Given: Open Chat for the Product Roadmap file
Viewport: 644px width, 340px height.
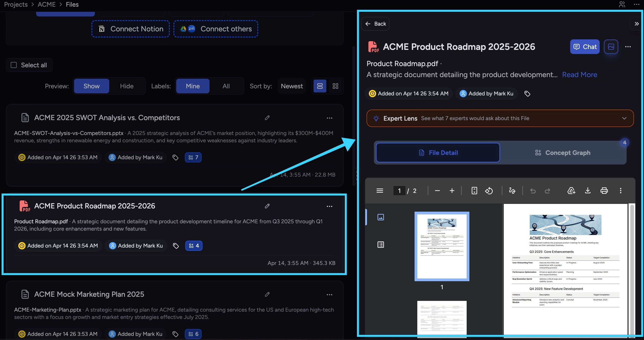Looking at the screenshot, I should click(x=585, y=47).
